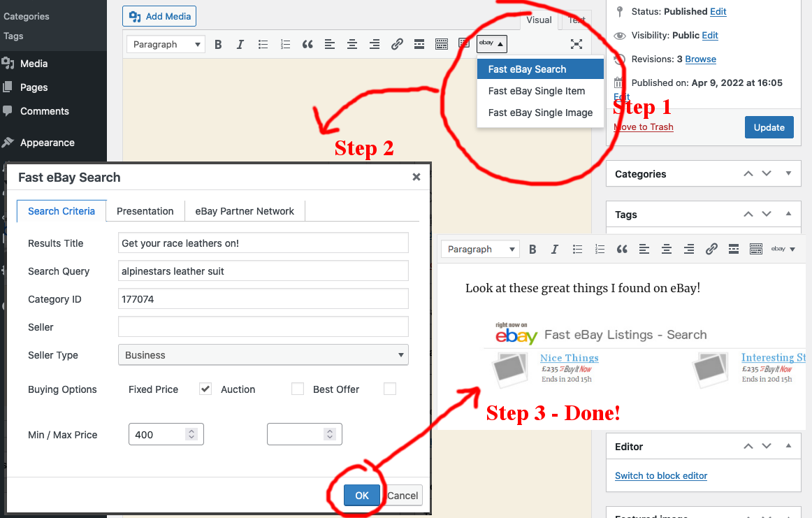Open the Seller Type dropdown

pyautogui.click(x=263, y=355)
